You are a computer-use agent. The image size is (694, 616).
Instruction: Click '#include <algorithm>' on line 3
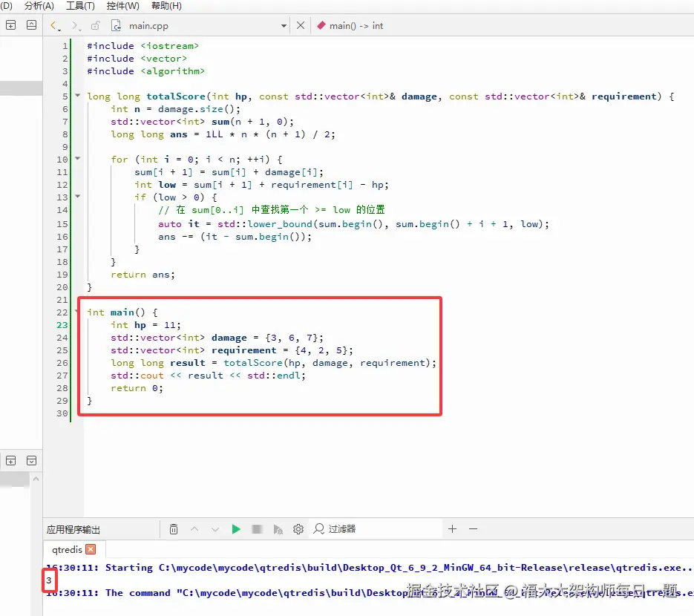coord(145,71)
